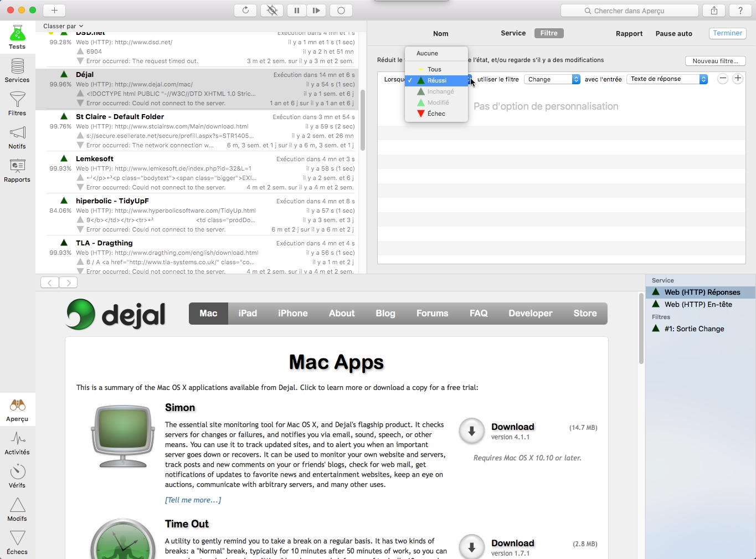Open help with question mark button
Image resolution: width=756 pixels, height=559 pixels.
[x=740, y=10]
